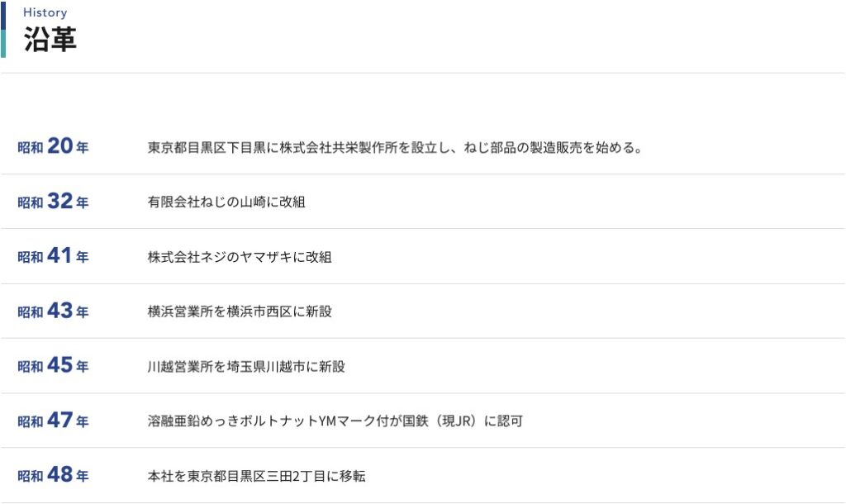
Task: Click the 昭和 43年 year label
Action: coord(53,311)
